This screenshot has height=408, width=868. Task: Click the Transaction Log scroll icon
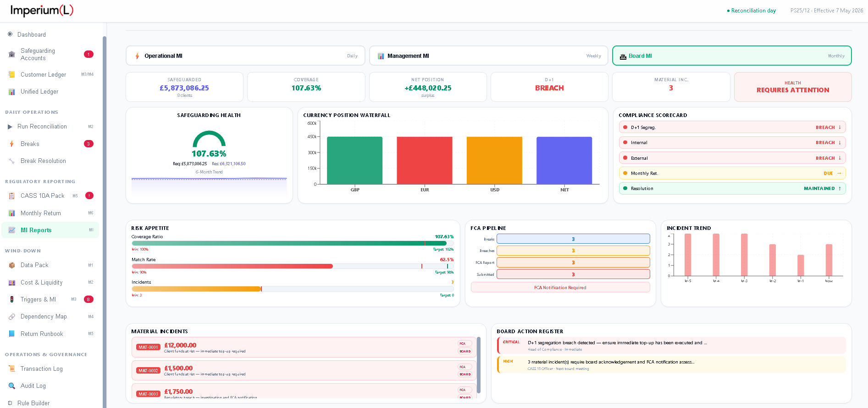12,369
